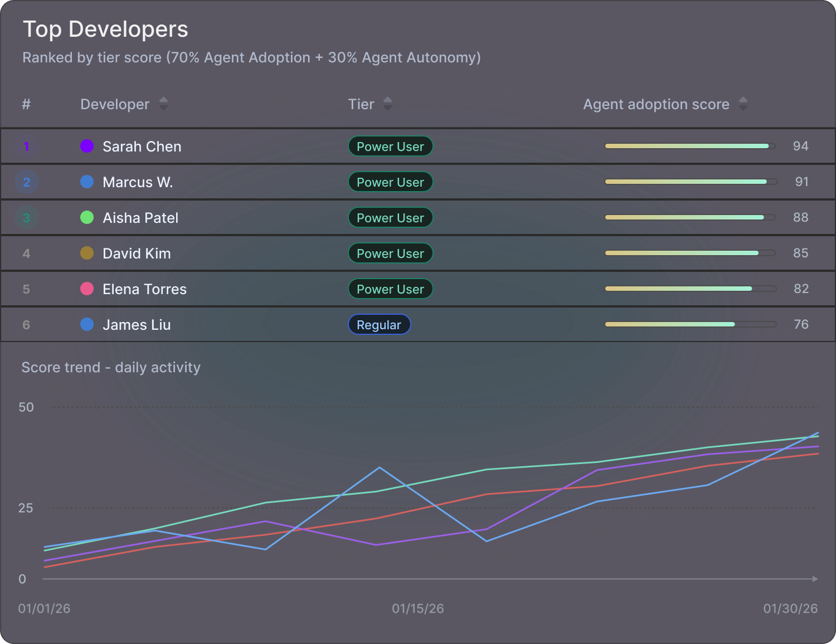Click Sarah Chen's purple avatar dot
The height and width of the screenshot is (644, 836).
(87, 146)
